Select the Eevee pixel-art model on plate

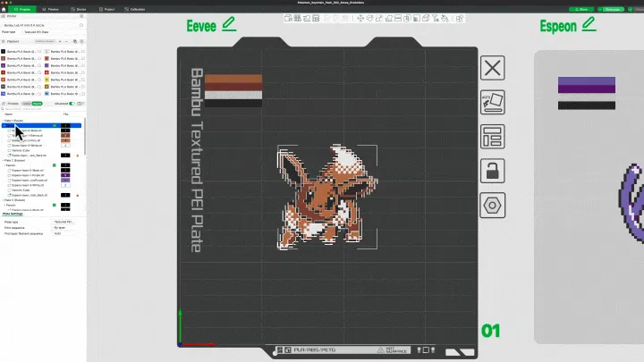tap(327, 196)
